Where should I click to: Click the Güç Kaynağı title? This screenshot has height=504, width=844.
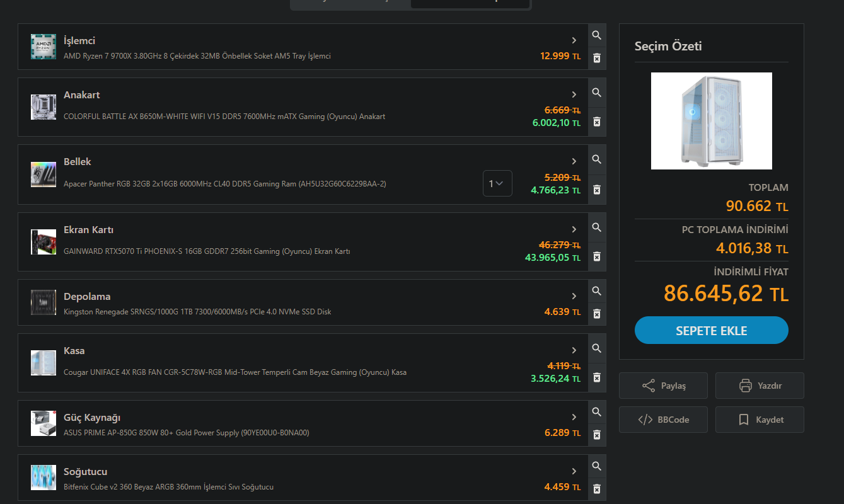[92, 417]
